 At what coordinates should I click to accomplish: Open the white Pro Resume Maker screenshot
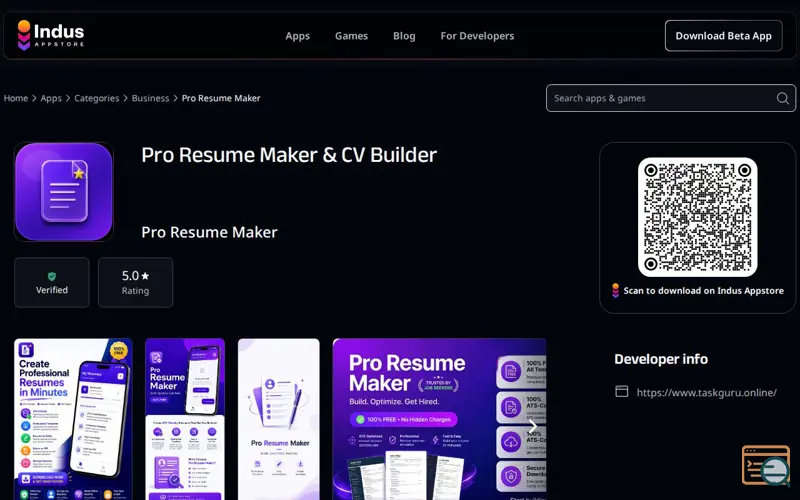pyautogui.click(x=279, y=419)
